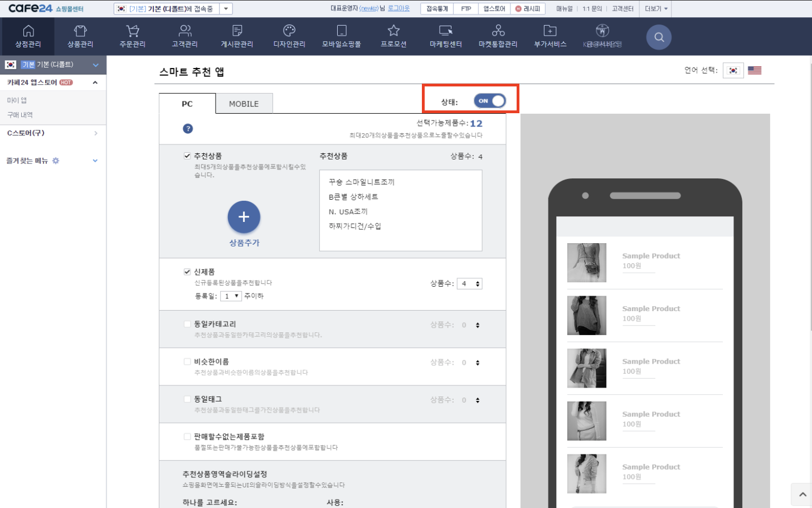Click the 로그아웃 link
Screen dimensions: 812x508
[x=398, y=8]
